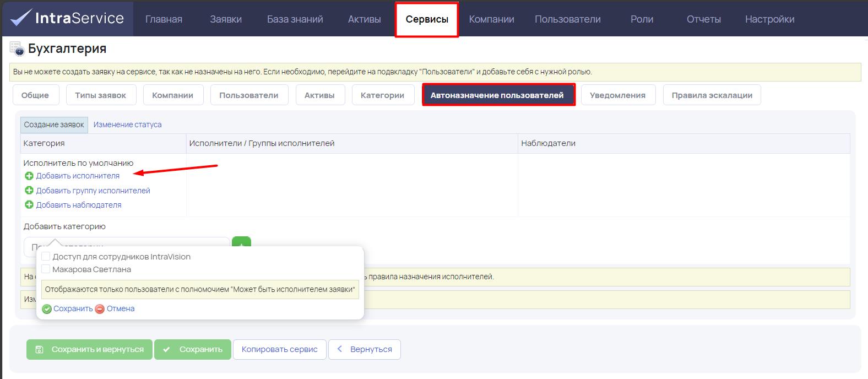This screenshot has width=868, height=379.
Task: Click the Добавить исполнителя link
Action: tap(78, 176)
